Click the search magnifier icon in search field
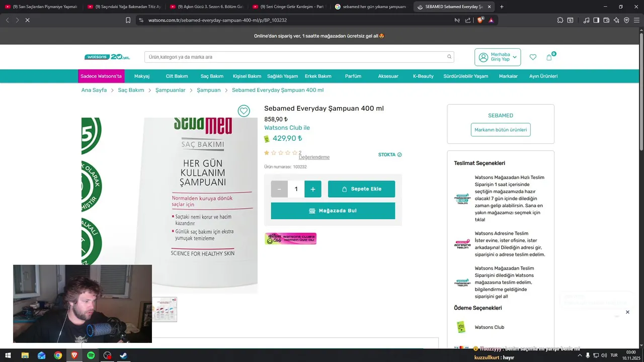Image resolution: width=644 pixels, height=362 pixels. (x=449, y=57)
